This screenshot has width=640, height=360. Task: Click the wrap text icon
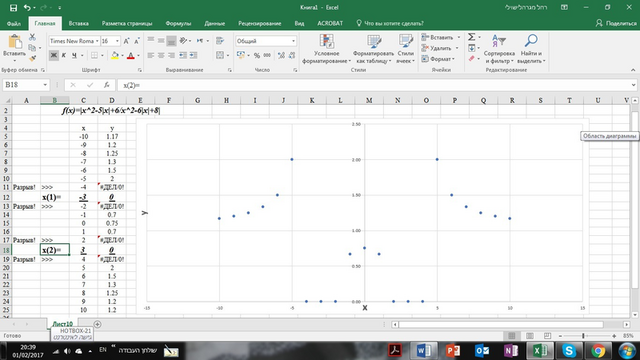pyautogui.click(x=220, y=40)
